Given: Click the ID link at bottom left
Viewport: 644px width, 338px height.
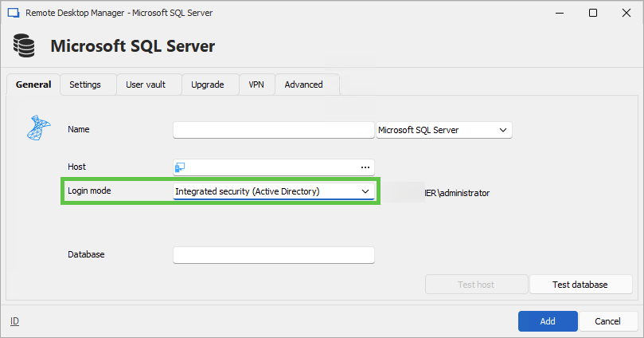Looking at the screenshot, I should click(x=15, y=321).
